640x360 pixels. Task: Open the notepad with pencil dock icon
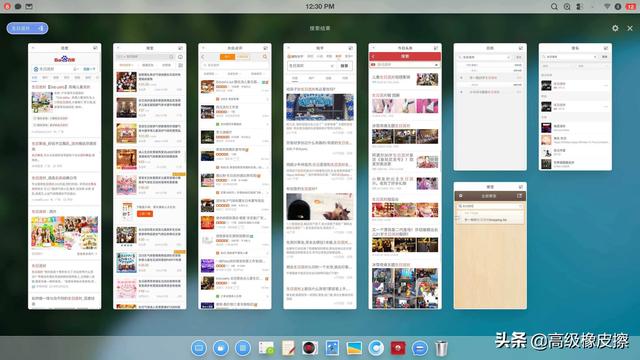pyautogui.click(x=288, y=348)
